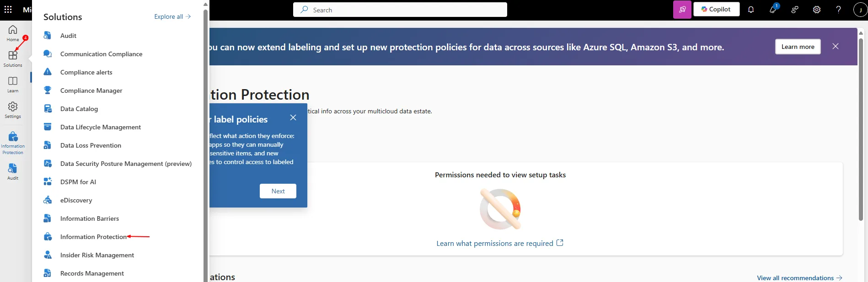This screenshot has height=282, width=868.
Task: Open the what's new icon with badge
Action: [773, 9]
